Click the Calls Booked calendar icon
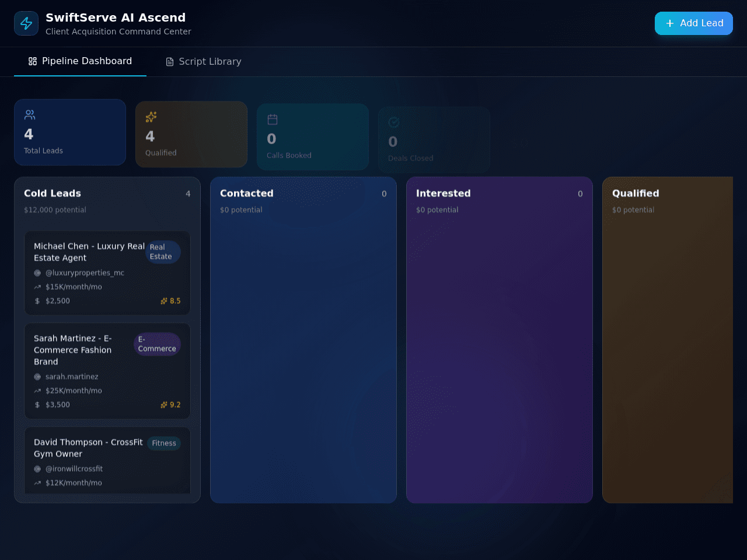The image size is (747, 560). (273, 120)
